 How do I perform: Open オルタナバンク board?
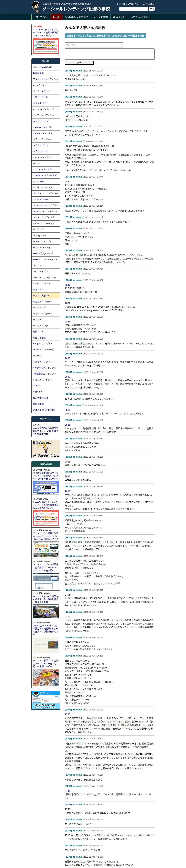point(46,103)
